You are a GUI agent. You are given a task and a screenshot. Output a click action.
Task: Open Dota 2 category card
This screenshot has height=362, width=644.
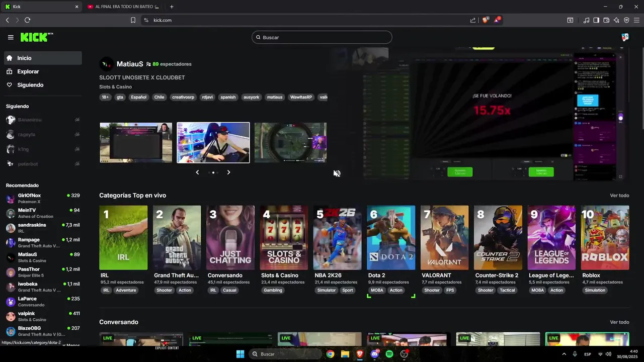coord(391,237)
